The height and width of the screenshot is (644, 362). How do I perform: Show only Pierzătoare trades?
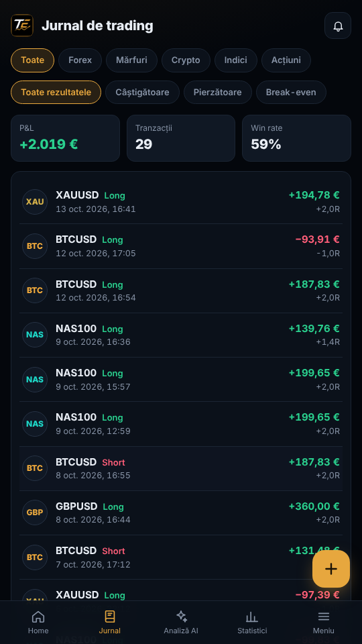pyautogui.click(x=217, y=93)
